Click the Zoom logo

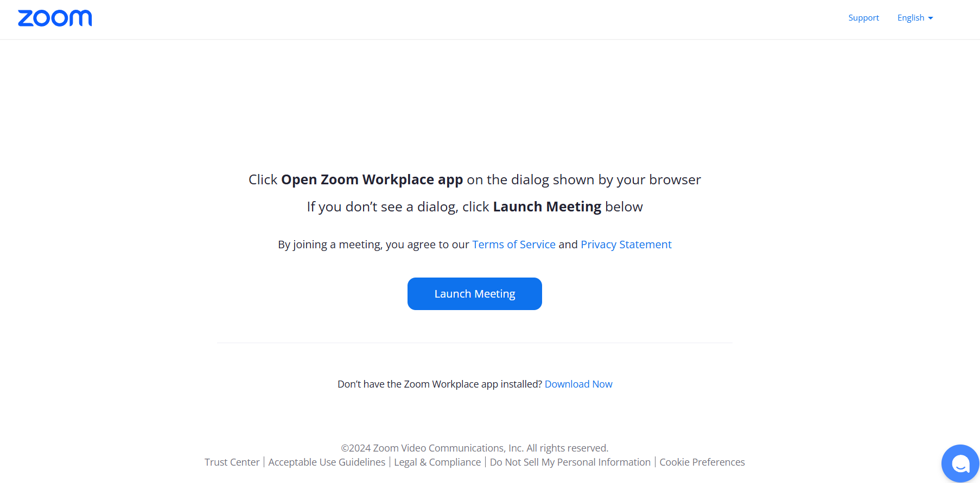pyautogui.click(x=55, y=18)
